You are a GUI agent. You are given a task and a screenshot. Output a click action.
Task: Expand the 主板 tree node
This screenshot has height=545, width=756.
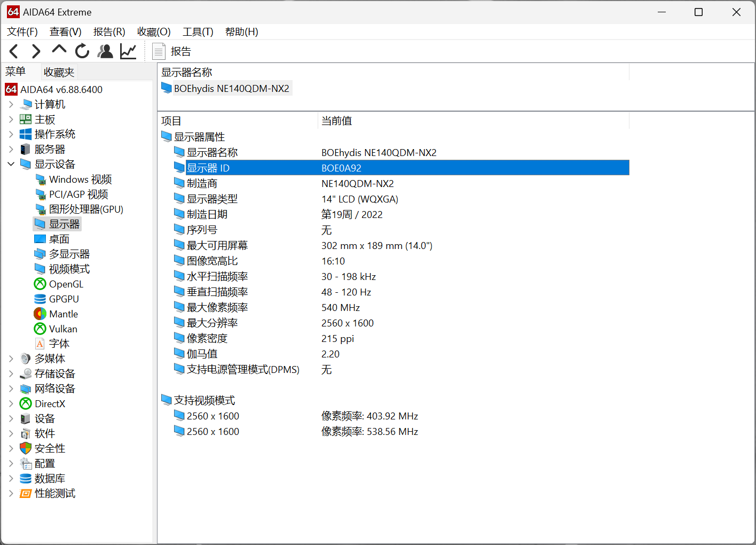[11, 119]
